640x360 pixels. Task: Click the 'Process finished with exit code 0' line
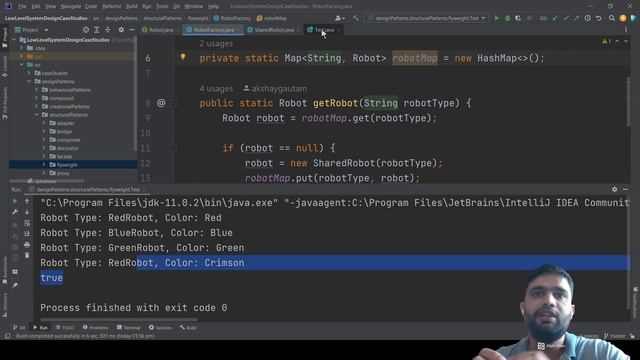133,308
